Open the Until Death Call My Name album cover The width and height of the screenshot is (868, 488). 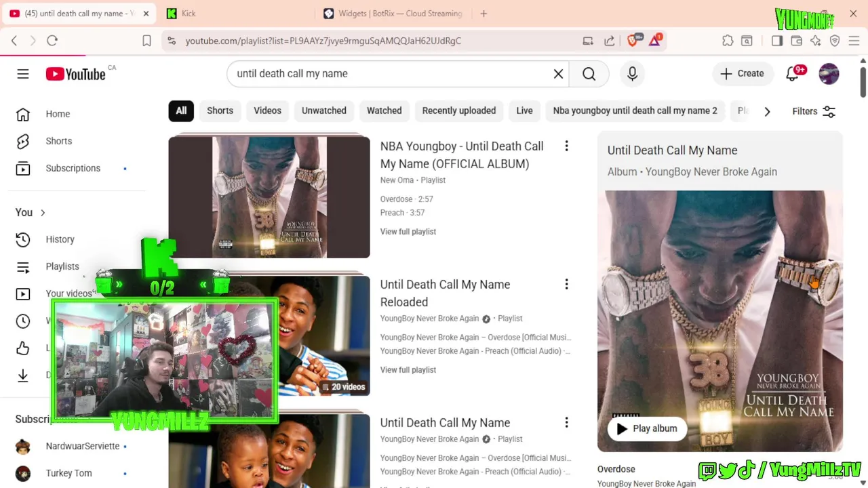[720, 321]
